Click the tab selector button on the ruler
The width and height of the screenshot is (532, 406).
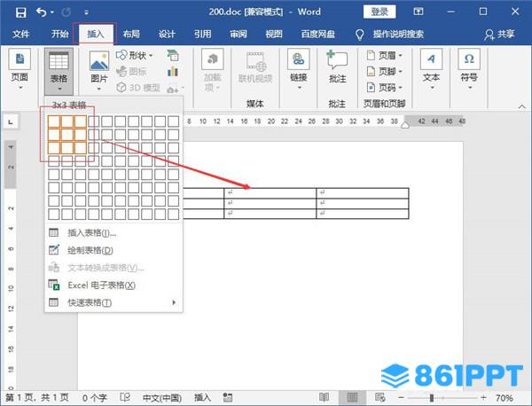pyautogui.click(x=11, y=121)
